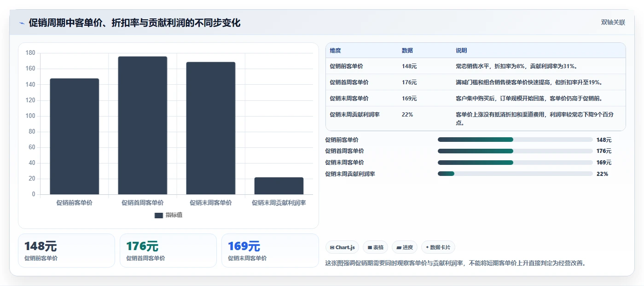Click the 促销前客单价 bar in chart

point(75,136)
